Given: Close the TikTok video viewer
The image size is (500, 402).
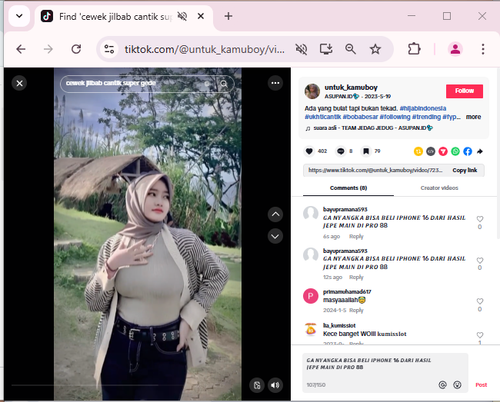Looking at the screenshot, I should coord(20,83).
